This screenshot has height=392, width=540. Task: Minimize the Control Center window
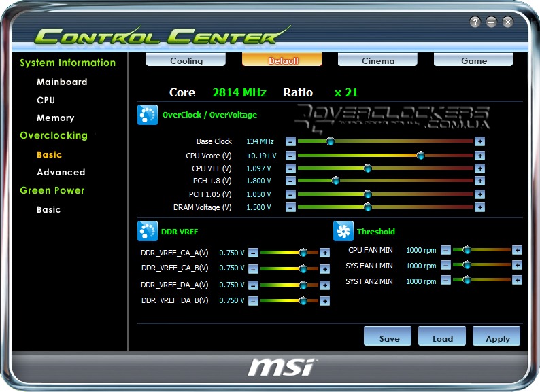coord(492,22)
